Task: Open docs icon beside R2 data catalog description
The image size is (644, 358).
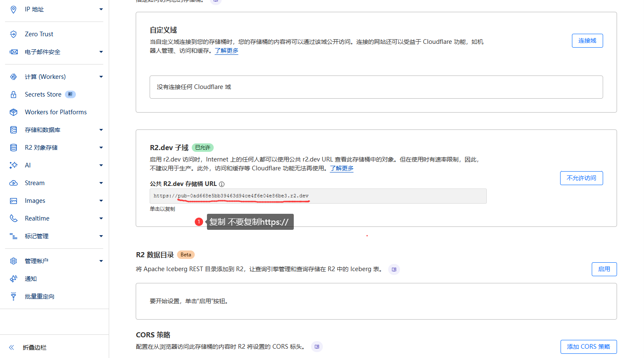Action: [394, 269]
